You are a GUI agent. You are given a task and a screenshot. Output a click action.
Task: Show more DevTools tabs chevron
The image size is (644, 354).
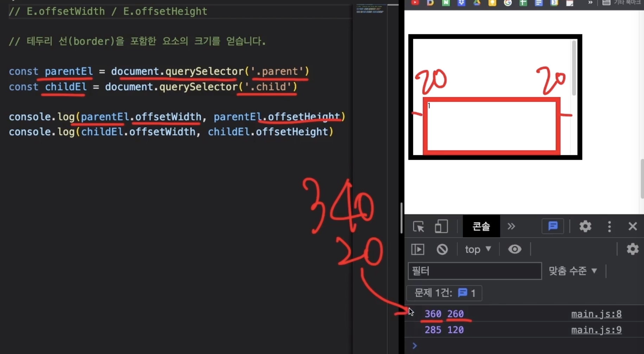point(511,226)
